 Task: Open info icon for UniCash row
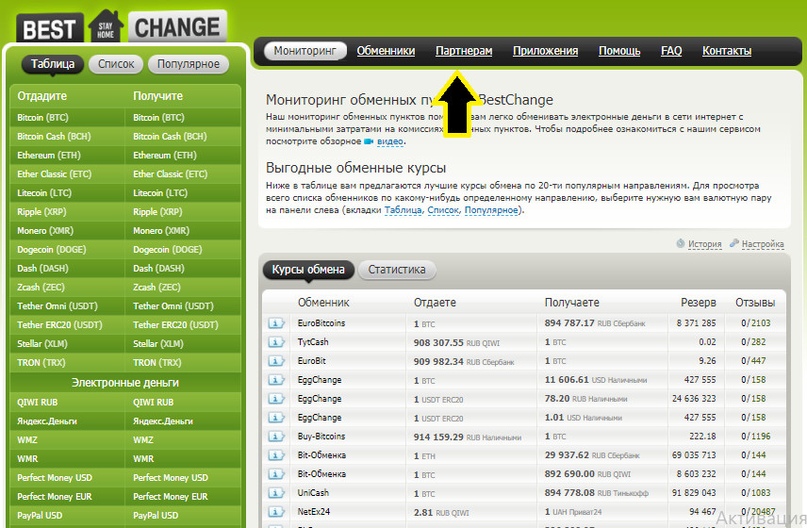[276, 493]
